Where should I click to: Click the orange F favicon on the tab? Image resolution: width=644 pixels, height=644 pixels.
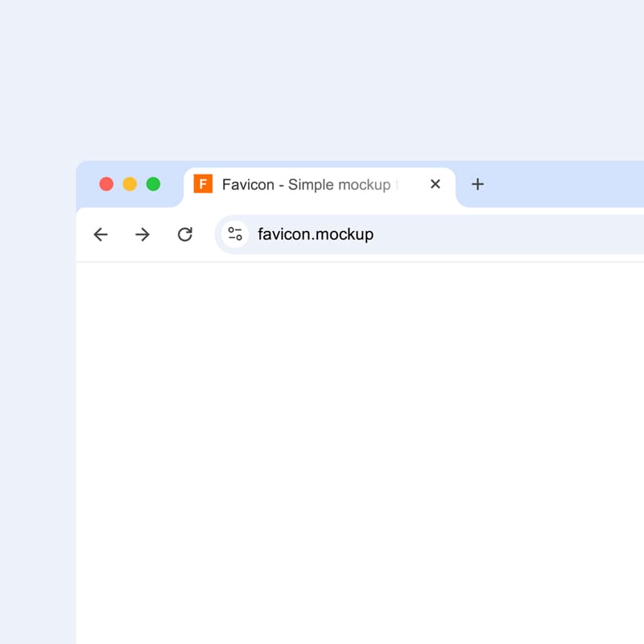203,184
